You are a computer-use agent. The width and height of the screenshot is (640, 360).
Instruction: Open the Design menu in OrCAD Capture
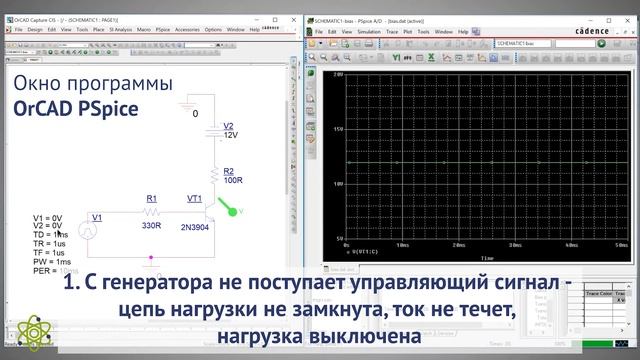coord(35,29)
